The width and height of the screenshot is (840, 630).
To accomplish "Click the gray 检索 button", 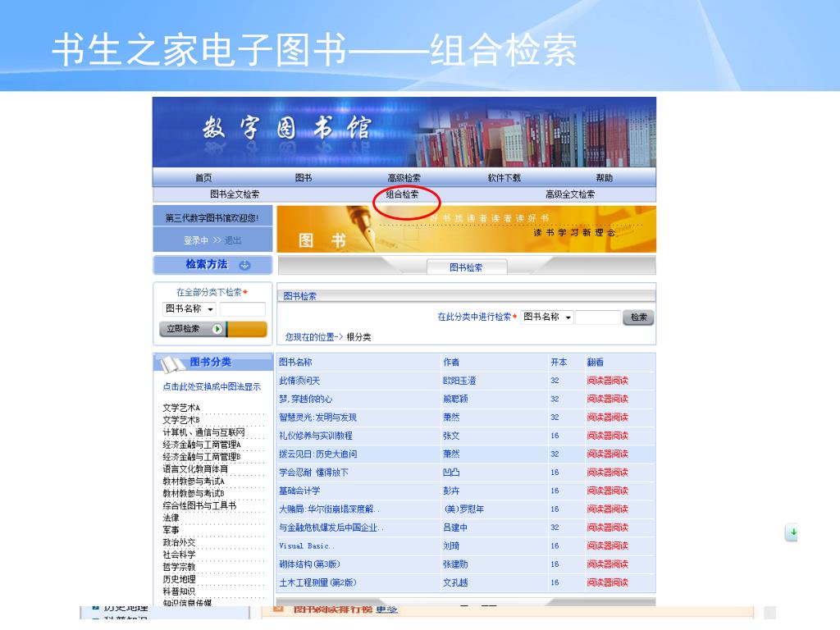I will tap(638, 317).
